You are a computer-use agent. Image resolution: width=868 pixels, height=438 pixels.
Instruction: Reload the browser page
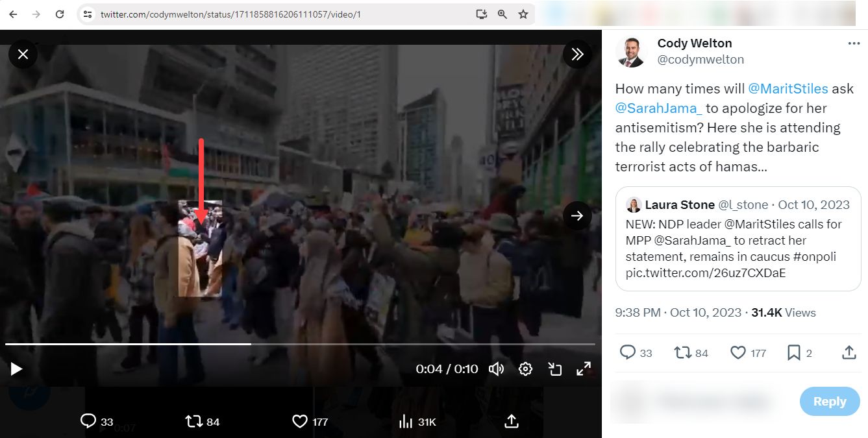click(x=60, y=14)
